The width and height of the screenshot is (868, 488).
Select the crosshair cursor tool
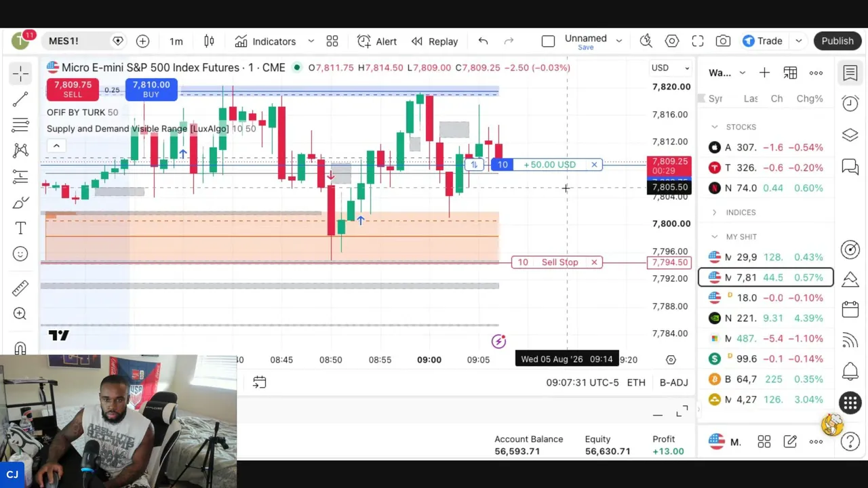[x=20, y=73]
